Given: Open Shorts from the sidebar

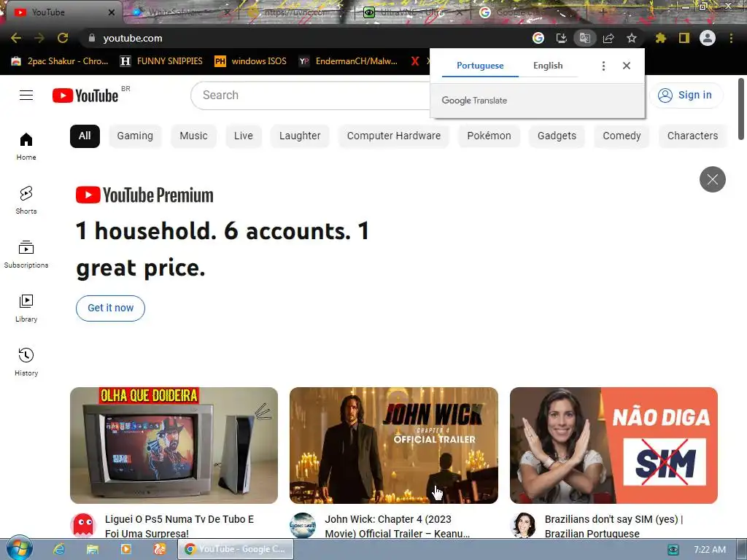Looking at the screenshot, I should coord(26,200).
